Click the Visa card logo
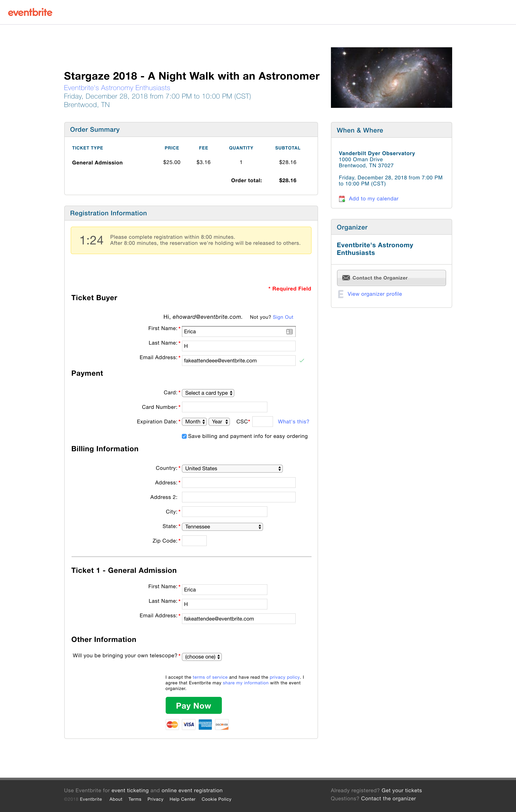 tap(188, 724)
